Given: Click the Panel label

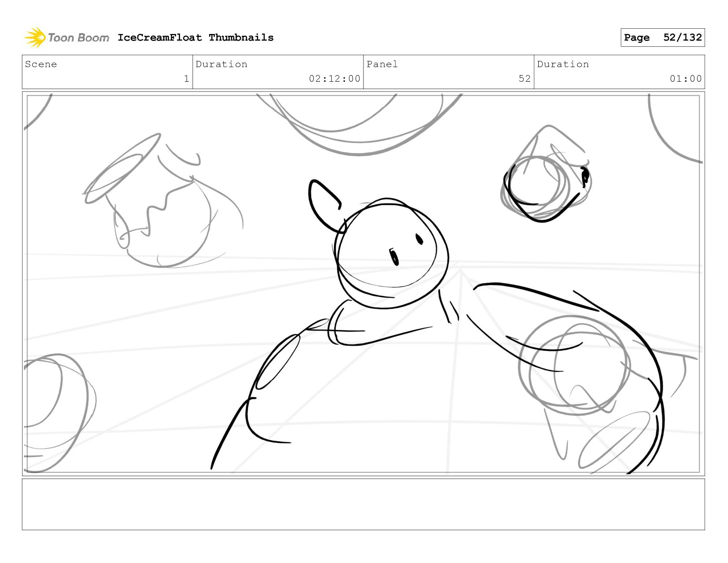Looking at the screenshot, I should tap(382, 64).
